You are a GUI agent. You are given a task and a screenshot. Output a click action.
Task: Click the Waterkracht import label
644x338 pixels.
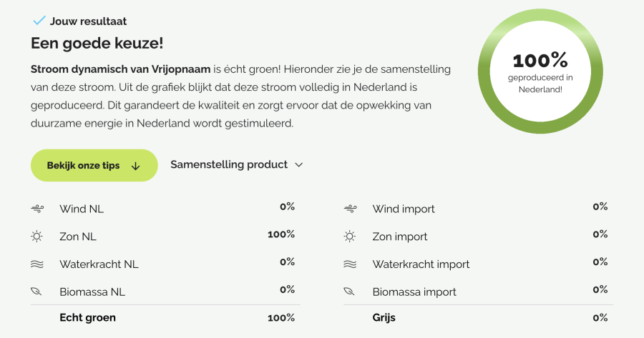pyautogui.click(x=421, y=264)
